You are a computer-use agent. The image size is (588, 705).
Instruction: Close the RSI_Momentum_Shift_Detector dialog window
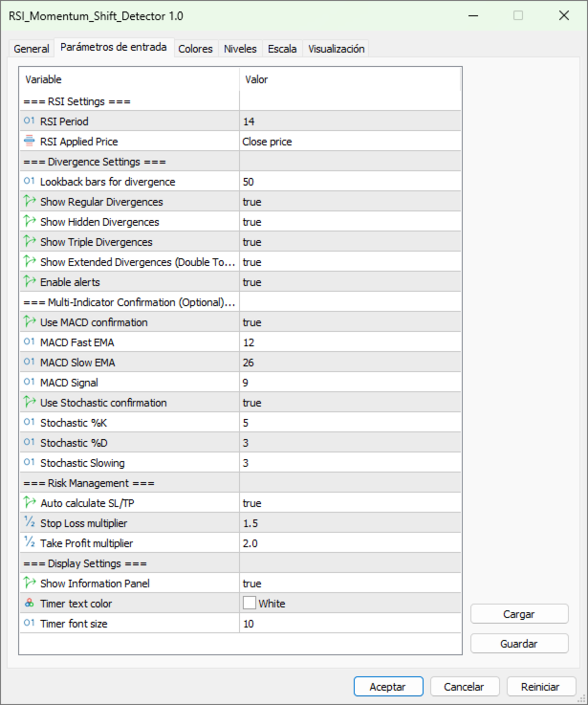click(564, 15)
